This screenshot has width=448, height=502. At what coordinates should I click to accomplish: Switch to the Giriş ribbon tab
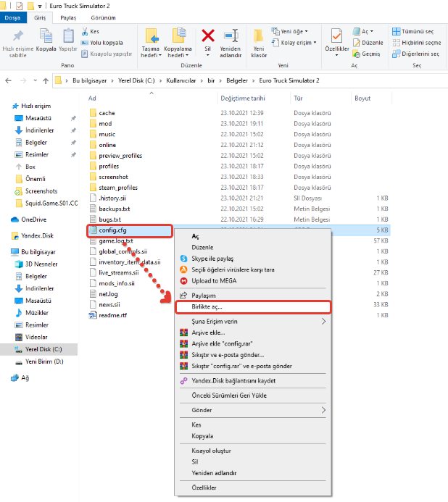pos(40,18)
